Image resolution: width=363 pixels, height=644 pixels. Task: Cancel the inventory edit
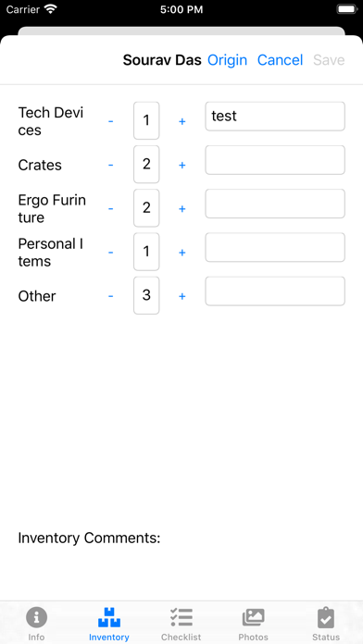(280, 60)
